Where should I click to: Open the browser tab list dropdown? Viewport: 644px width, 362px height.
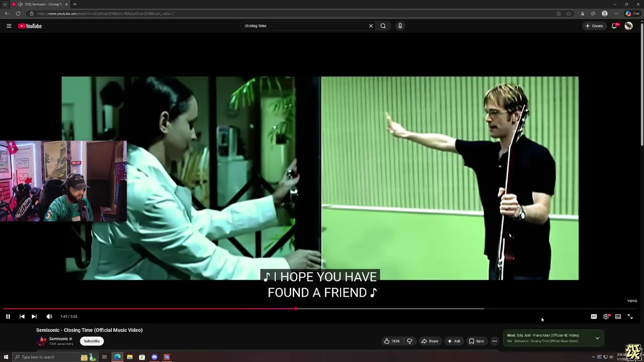click(5, 4)
